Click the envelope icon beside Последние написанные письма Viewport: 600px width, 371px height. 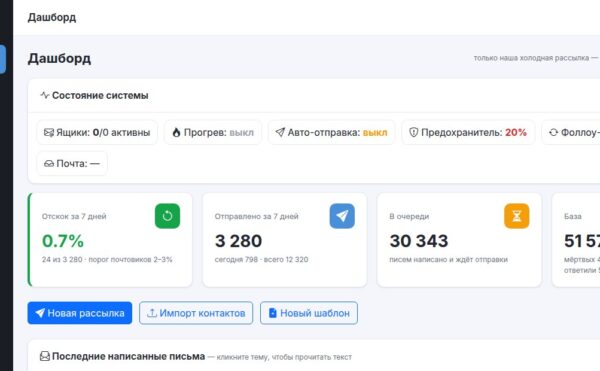(45, 356)
